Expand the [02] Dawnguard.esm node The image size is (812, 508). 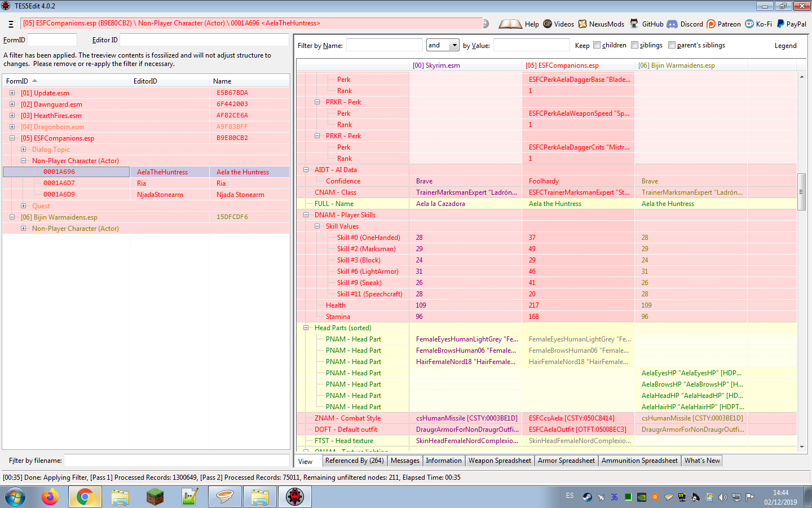pos(12,104)
